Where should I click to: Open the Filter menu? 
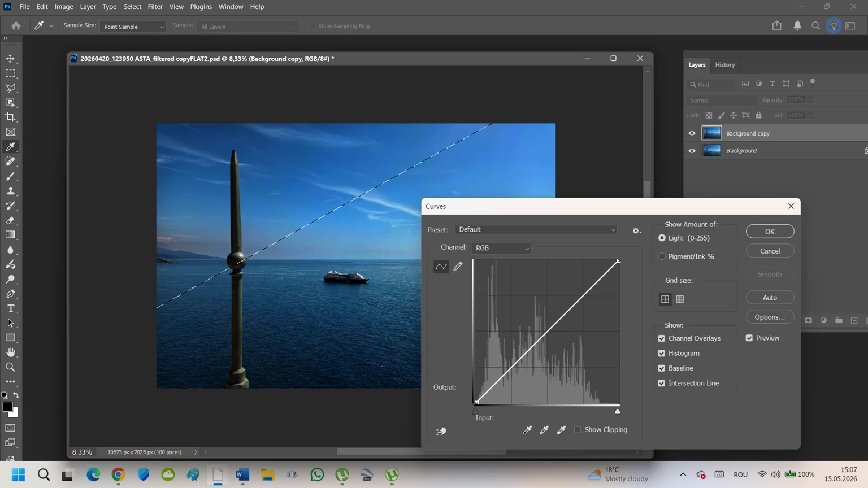155,7
